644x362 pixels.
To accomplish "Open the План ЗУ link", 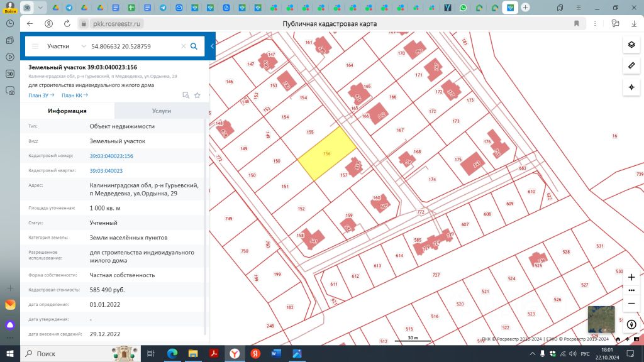I will pos(41,96).
